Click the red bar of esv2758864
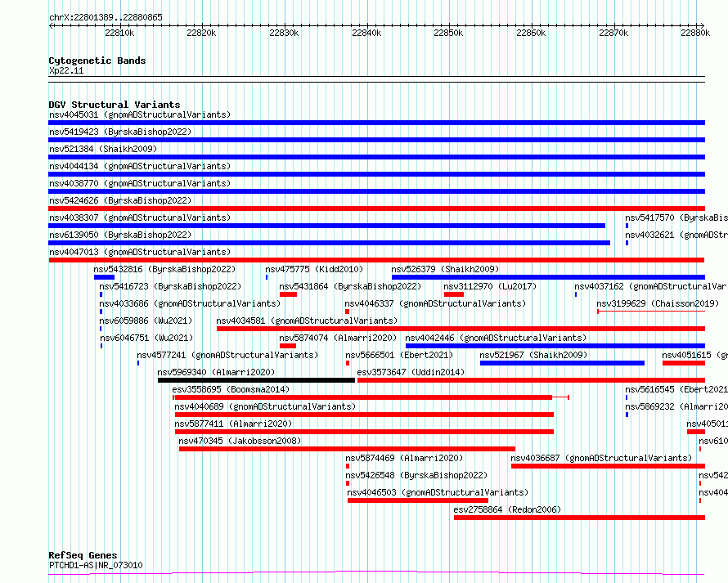This screenshot has height=583, width=728. (x=579, y=518)
